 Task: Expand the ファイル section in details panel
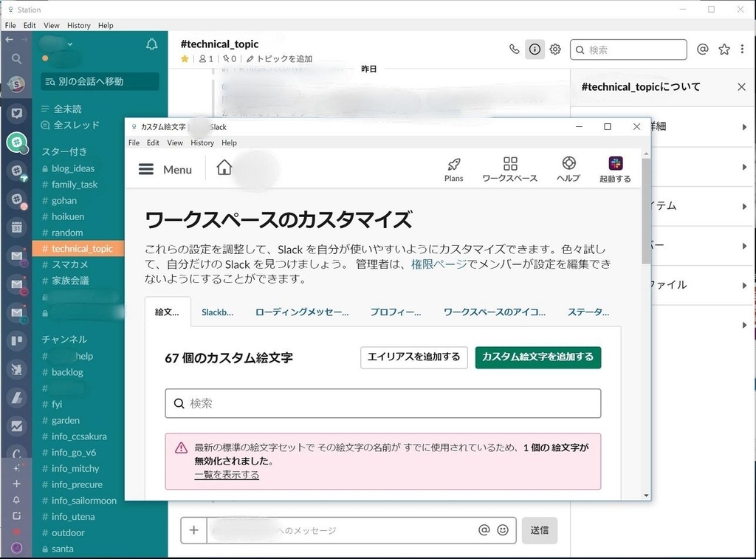tap(744, 285)
